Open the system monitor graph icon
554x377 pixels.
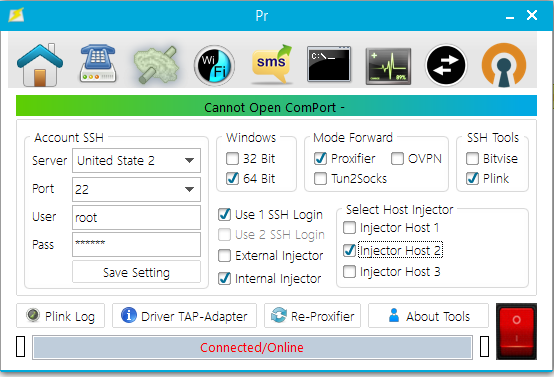[388, 66]
